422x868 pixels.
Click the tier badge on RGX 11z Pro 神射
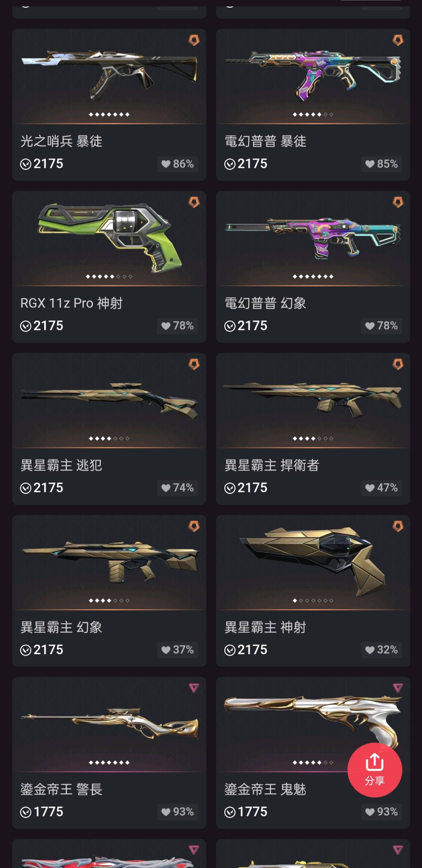coord(194,202)
